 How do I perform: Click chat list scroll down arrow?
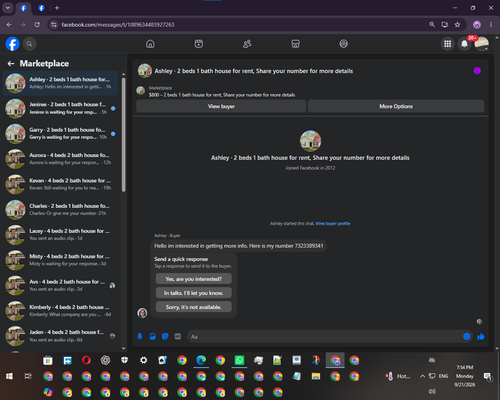click(x=124, y=349)
